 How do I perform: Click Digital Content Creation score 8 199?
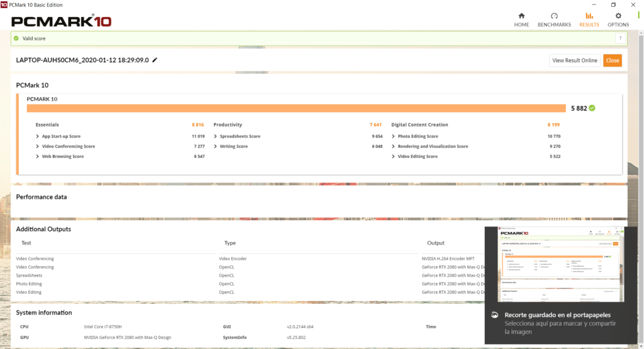click(x=553, y=125)
